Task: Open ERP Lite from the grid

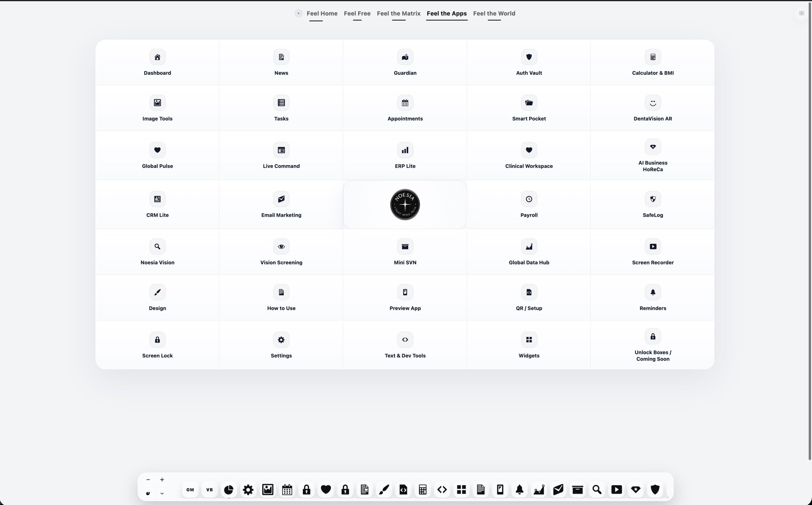Action: pyautogui.click(x=405, y=156)
